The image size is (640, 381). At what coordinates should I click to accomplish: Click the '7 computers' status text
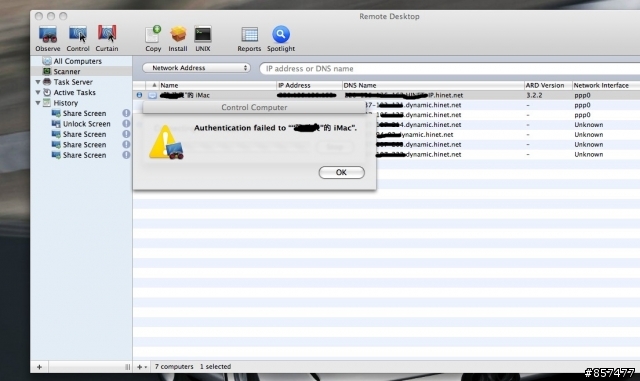coord(174,366)
